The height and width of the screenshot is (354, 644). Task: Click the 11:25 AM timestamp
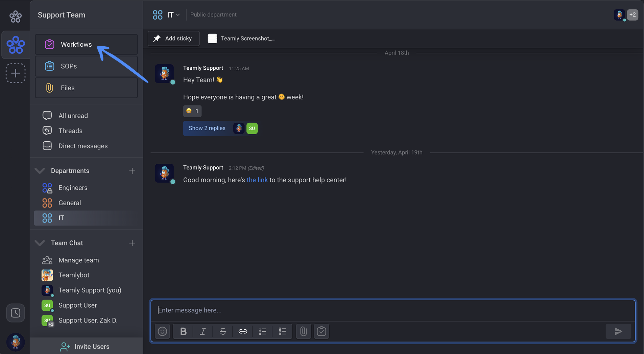239,68
